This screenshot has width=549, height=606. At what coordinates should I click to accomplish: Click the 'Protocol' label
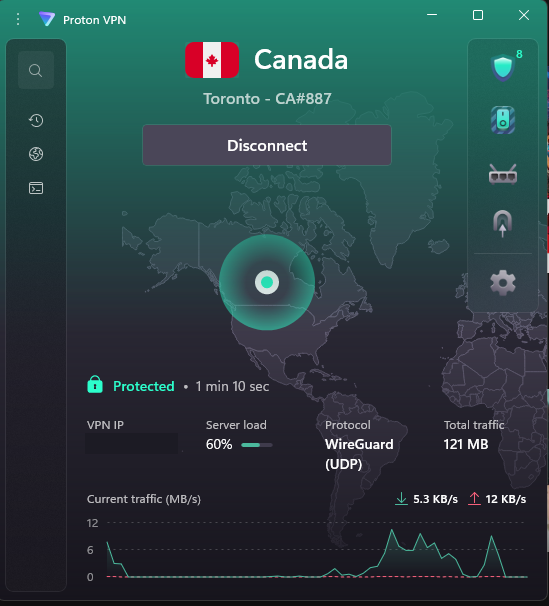348,425
